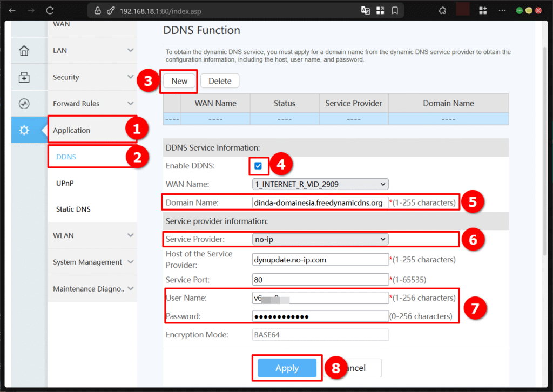
Task: Click inside the Domain Name input field
Action: pos(320,202)
